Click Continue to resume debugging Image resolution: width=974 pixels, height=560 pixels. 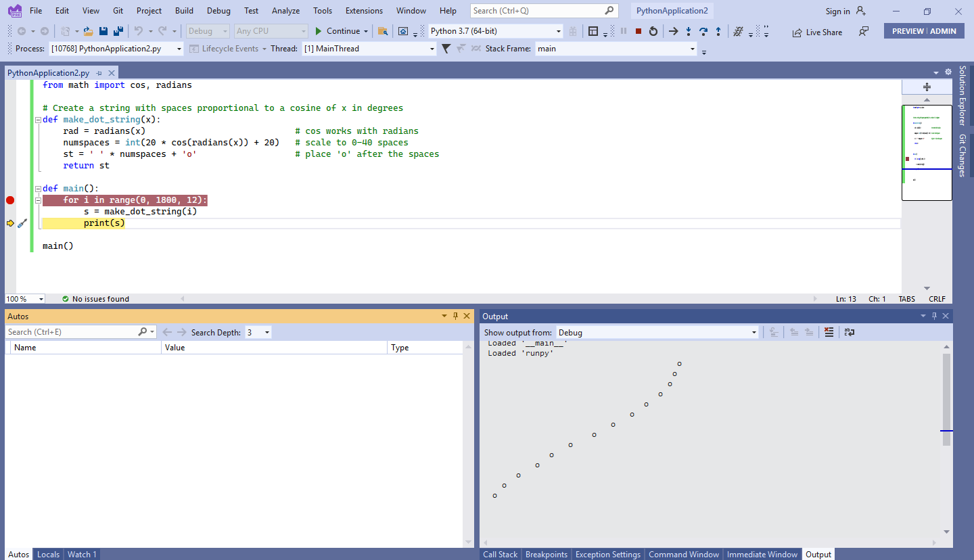pyautogui.click(x=342, y=31)
